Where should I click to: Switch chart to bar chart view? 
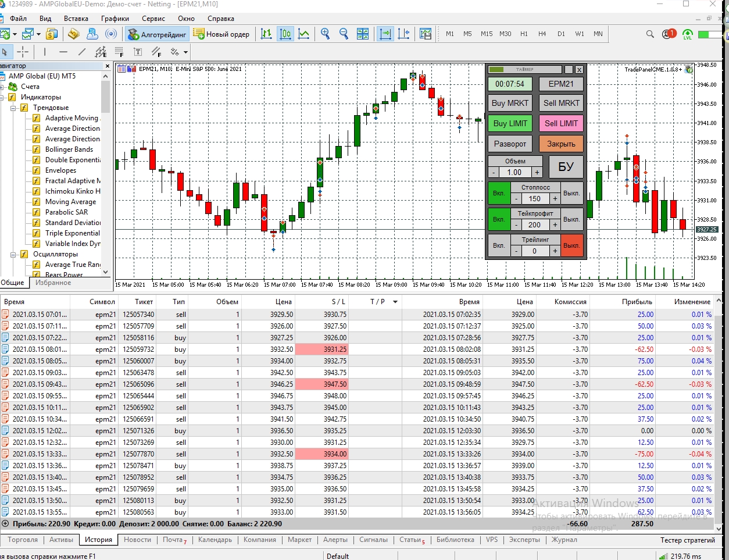[266, 34]
